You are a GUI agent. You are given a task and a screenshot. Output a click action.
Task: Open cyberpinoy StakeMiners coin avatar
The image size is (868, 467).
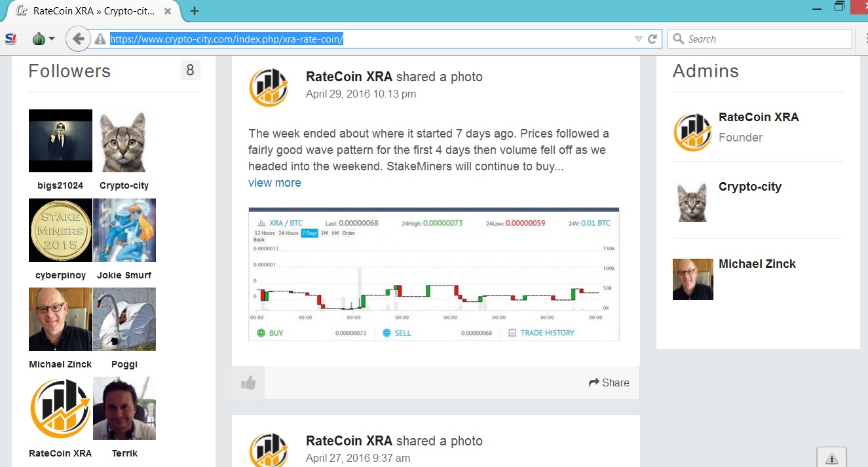click(60, 230)
